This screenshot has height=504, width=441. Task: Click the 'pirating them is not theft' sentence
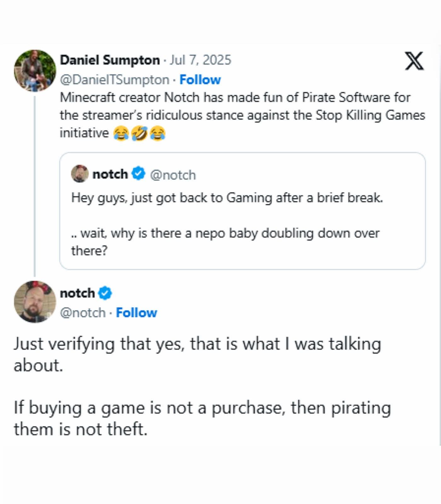tap(202, 418)
